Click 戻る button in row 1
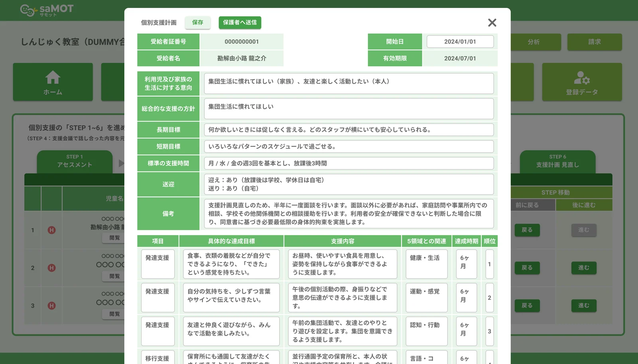 pos(527,230)
